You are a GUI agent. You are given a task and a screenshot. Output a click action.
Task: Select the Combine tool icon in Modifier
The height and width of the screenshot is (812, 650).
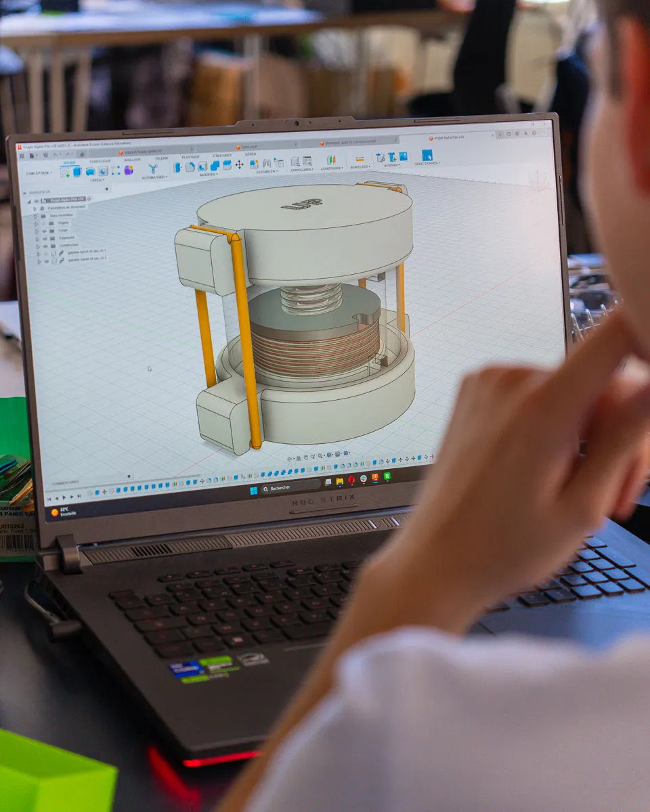pos(215,165)
